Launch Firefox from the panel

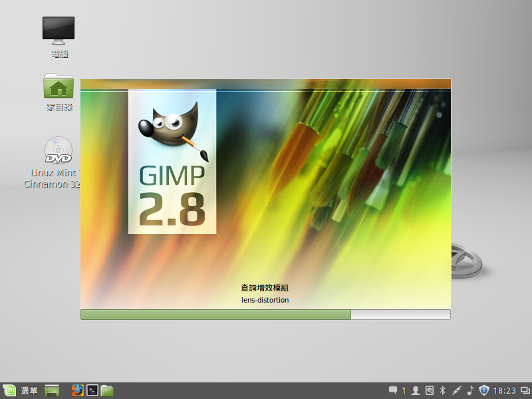78,390
